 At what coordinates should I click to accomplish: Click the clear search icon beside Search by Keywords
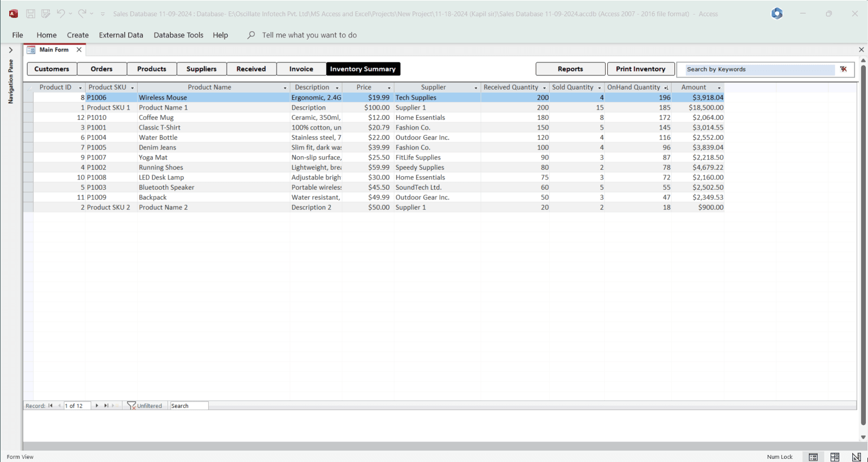[844, 69]
